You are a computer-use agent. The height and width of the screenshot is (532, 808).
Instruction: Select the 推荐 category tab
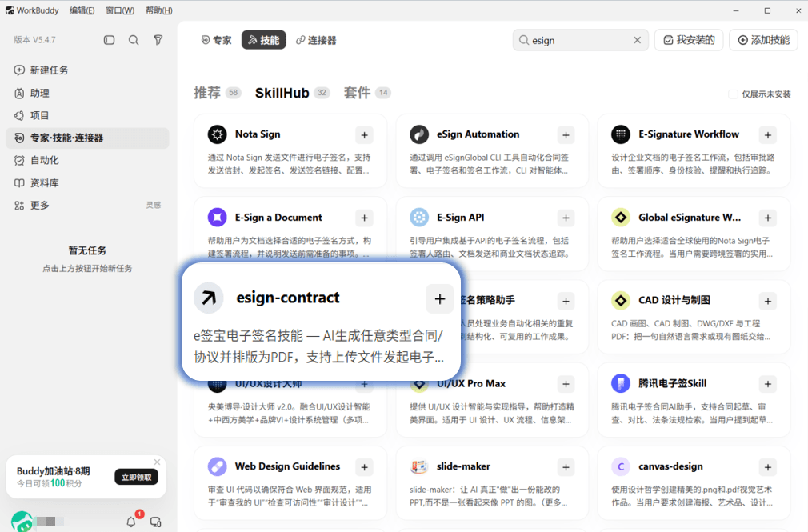point(217,93)
